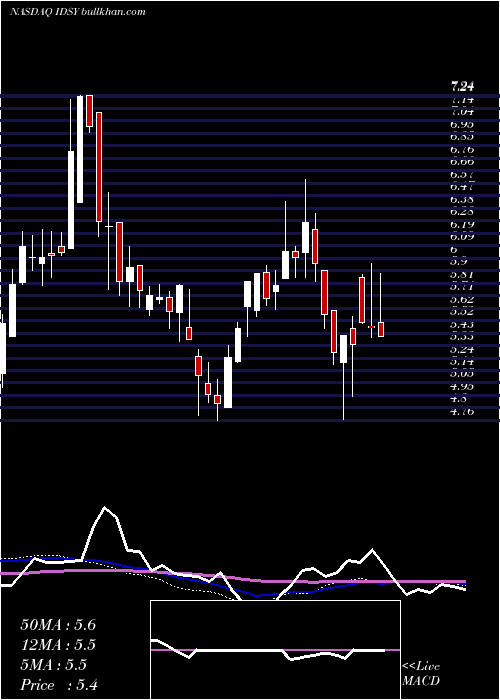Click the 5.43 price axis label
500x700 pixels.
462,325
